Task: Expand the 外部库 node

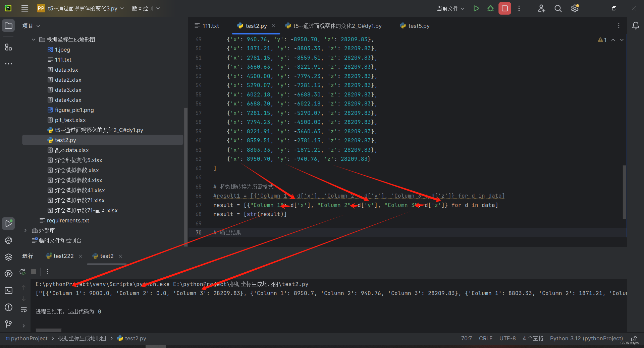Action: click(x=25, y=230)
